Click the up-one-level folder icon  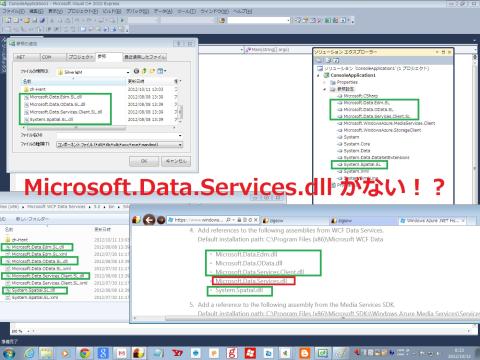coord(144,71)
